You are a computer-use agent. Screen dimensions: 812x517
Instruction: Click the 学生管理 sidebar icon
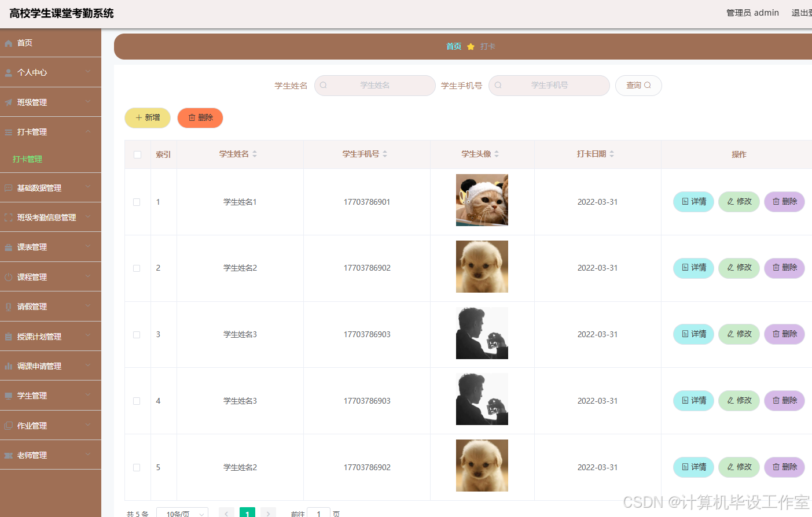point(9,396)
